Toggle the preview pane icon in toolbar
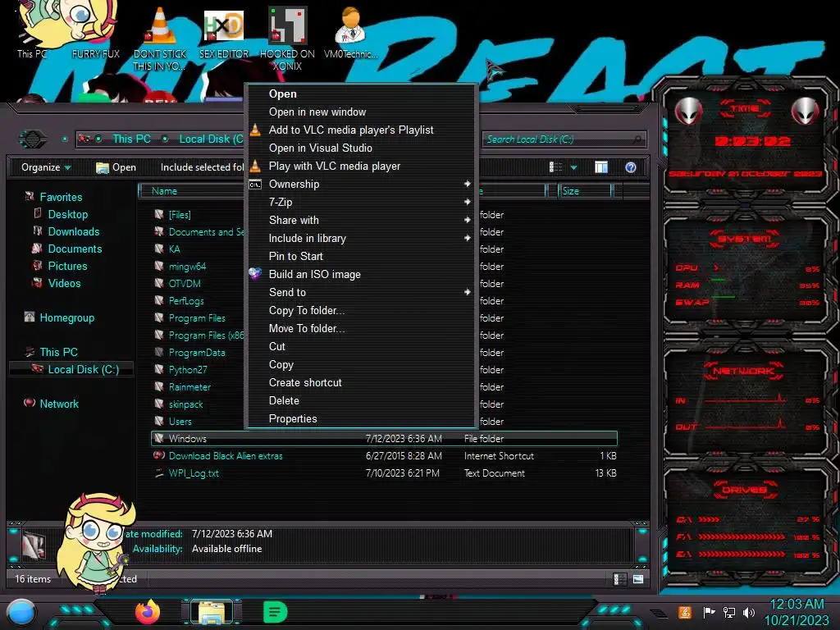Image resolution: width=840 pixels, height=630 pixels. [x=601, y=167]
